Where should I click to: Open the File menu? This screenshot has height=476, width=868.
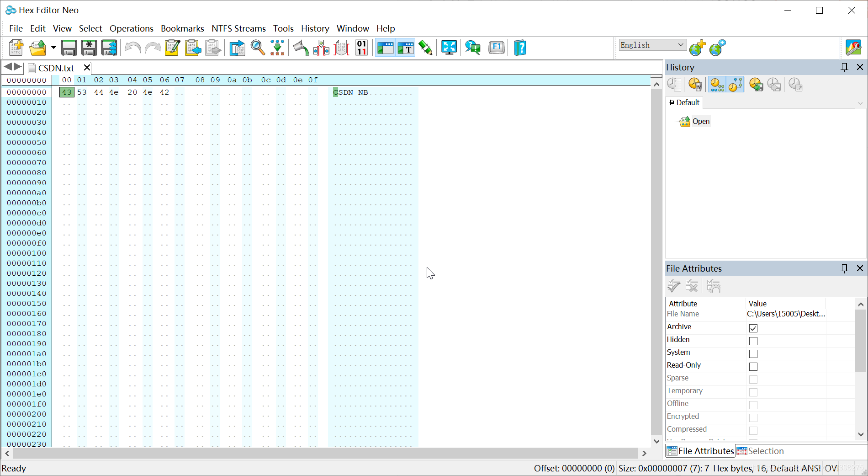[x=16, y=28]
